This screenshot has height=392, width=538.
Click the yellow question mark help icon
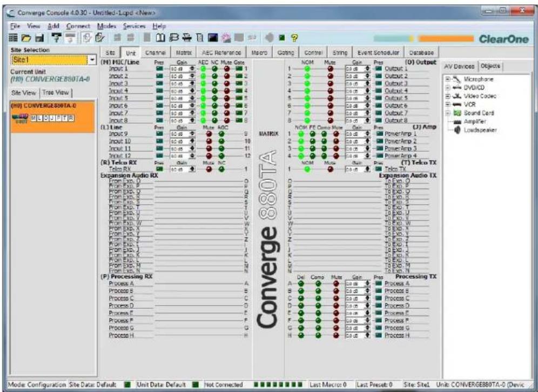tap(294, 38)
